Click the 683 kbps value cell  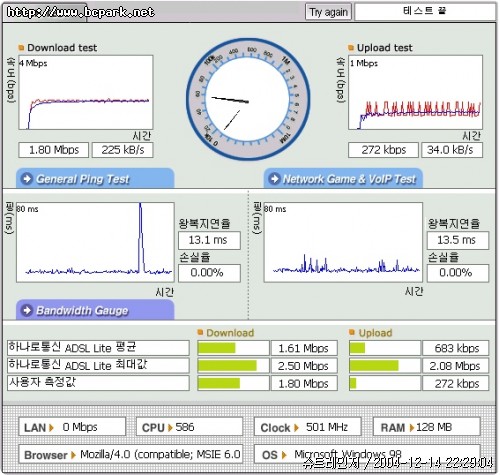point(456,348)
